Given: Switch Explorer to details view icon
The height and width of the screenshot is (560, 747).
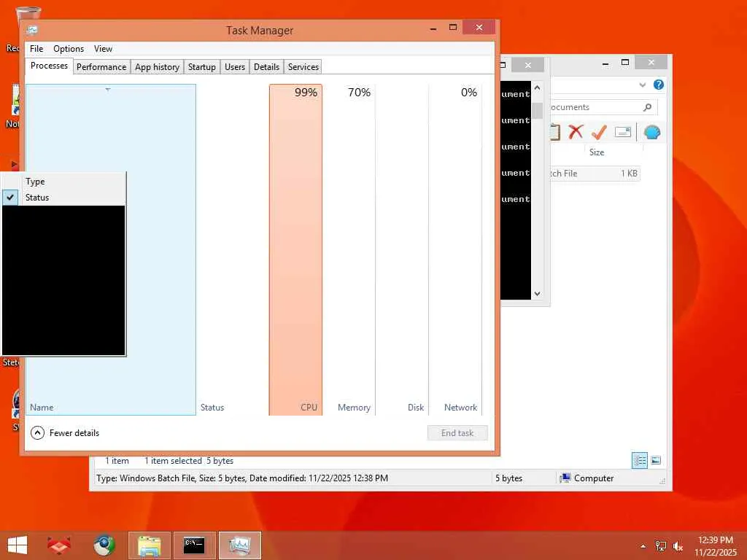Looking at the screenshot, I should pos(639,461).
